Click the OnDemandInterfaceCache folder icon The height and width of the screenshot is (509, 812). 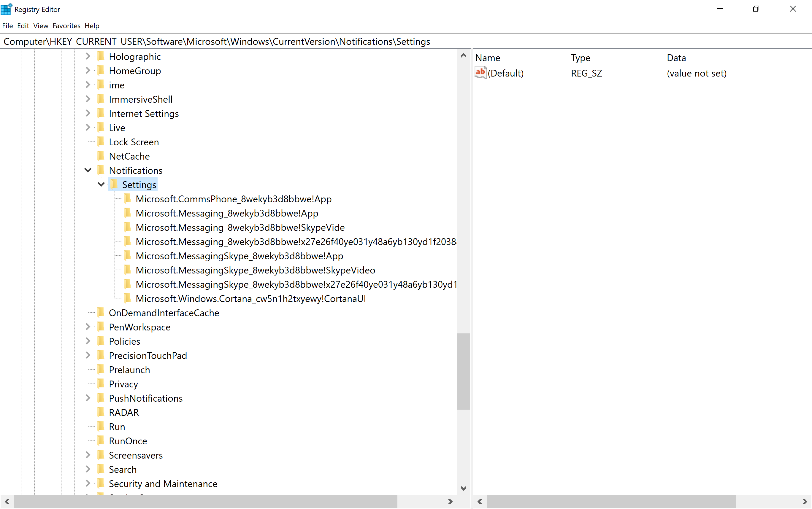pyautogui.click(x=101, y=312)
